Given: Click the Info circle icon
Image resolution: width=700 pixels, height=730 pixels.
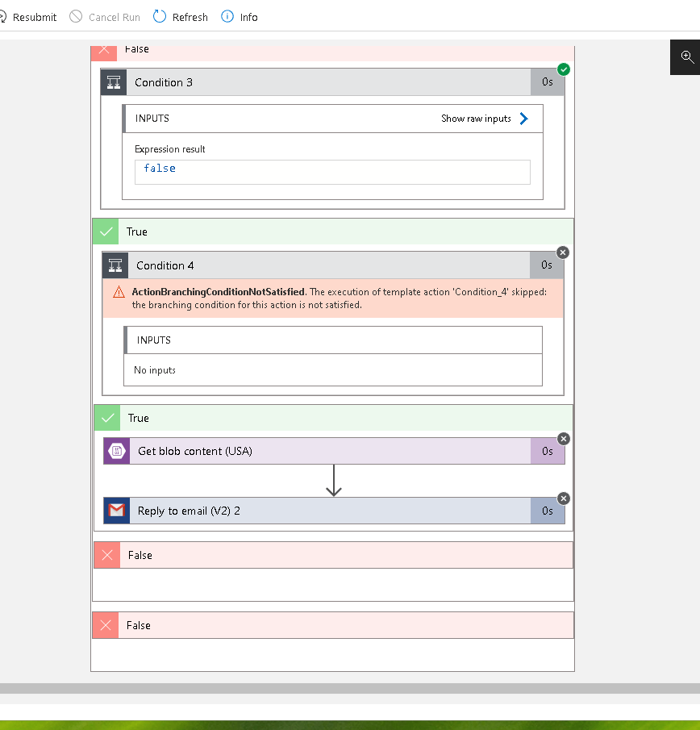Looking at the screenshot, I should tap(227, 17).
